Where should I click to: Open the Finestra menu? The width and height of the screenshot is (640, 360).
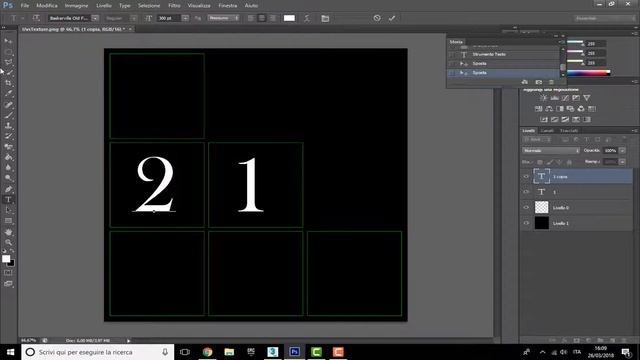pos(228,6)
